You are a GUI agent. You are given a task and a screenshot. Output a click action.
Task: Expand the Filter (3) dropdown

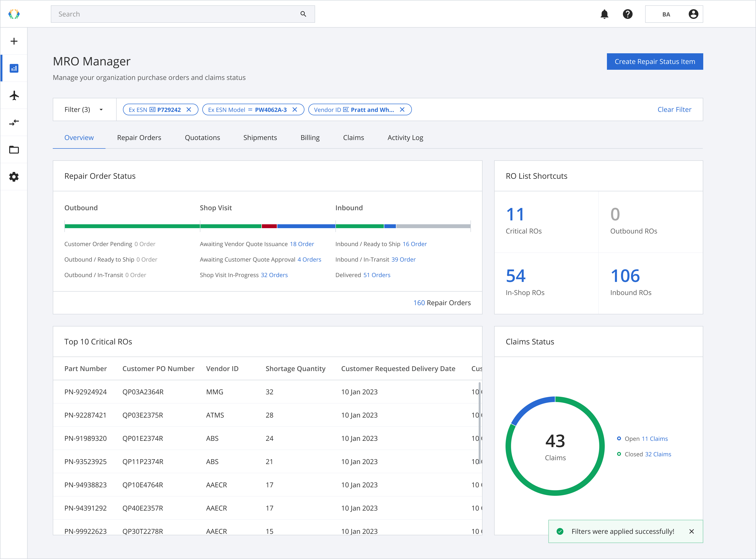tap(84, 110)
